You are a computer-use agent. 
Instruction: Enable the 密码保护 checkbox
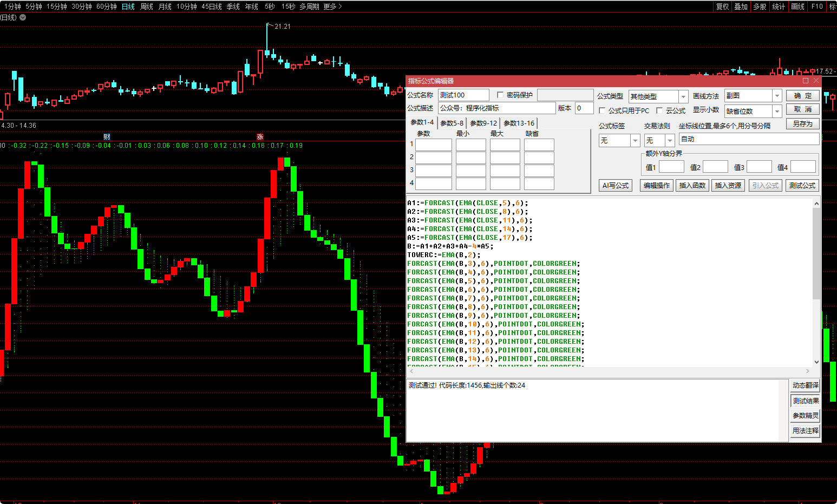[500, 95]
